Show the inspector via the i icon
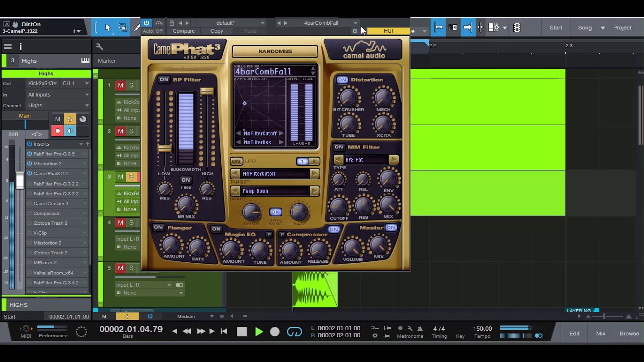This screenshot has width=644, height=362. pos(20,47)
